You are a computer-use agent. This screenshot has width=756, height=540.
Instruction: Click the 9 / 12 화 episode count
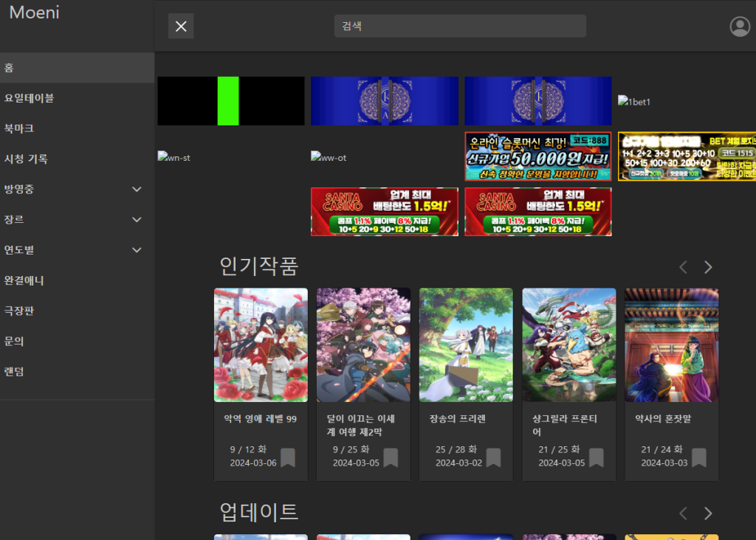[x=248, y=449]
